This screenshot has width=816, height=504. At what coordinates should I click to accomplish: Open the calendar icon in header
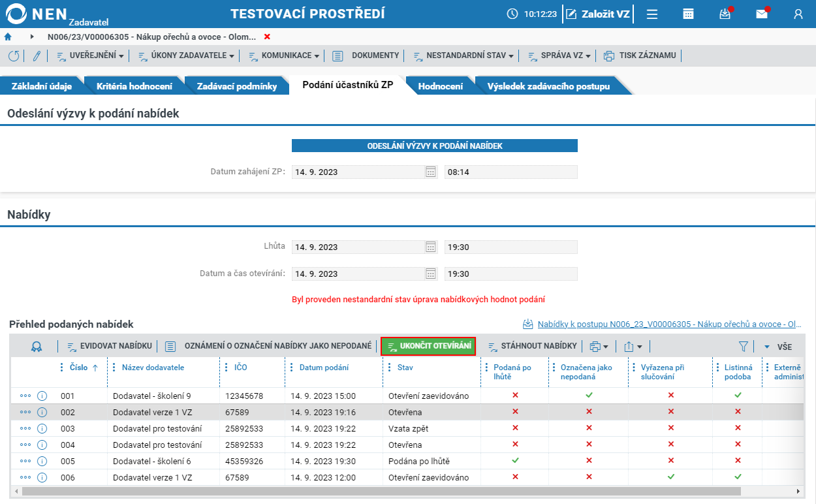click(688, 14)
